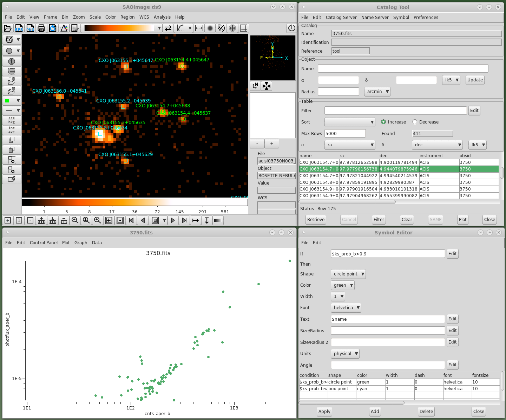Click the crosshair bowtie icon below panner
506x420 pixels.
click(267, 86)
